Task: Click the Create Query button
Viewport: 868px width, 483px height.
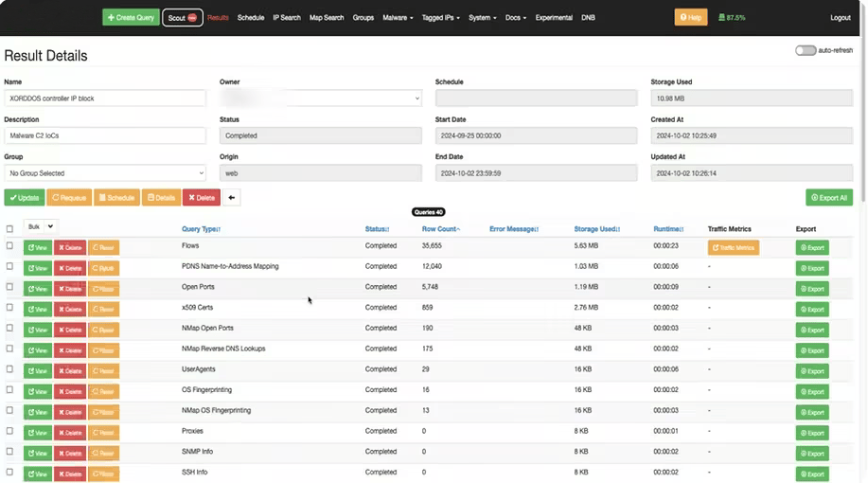Action: (x=131, y=17)
